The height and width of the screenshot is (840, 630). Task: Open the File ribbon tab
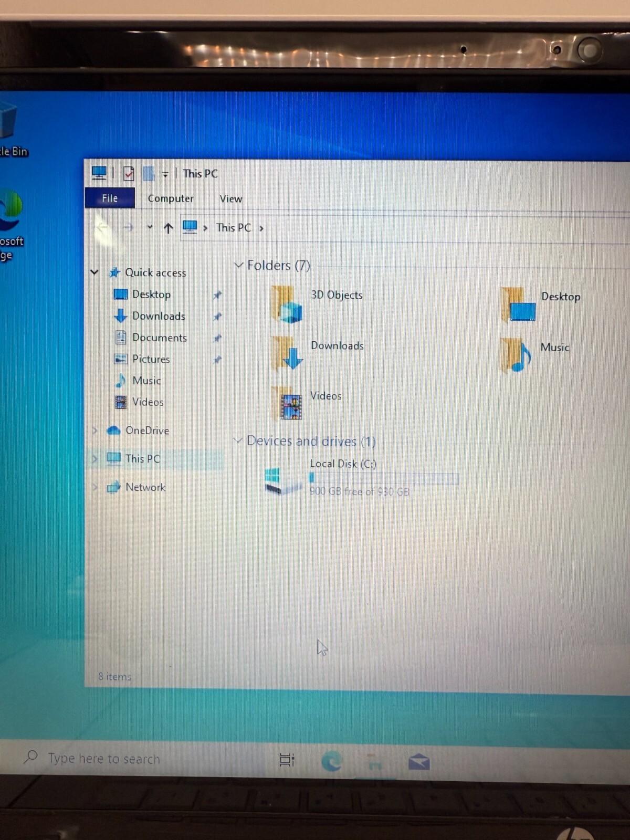pyautogui.click(x=110, y=198)
